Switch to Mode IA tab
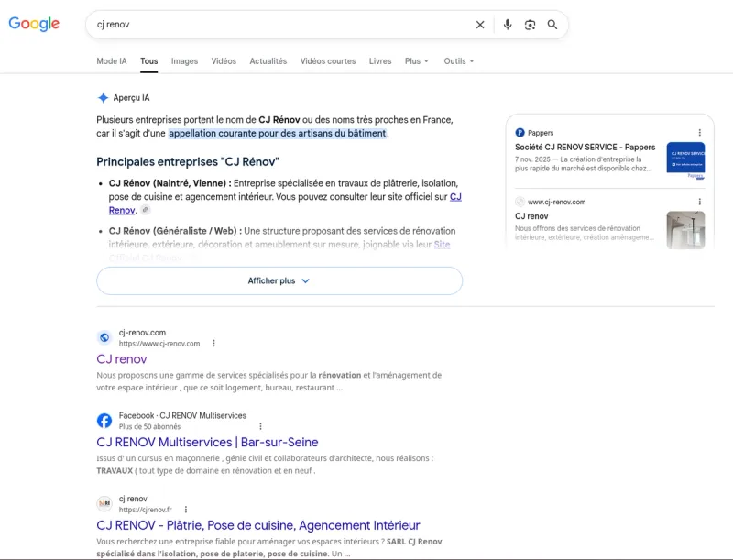This screenshot has height=560, width=733. pyautogui.click(x=111, y=61)
